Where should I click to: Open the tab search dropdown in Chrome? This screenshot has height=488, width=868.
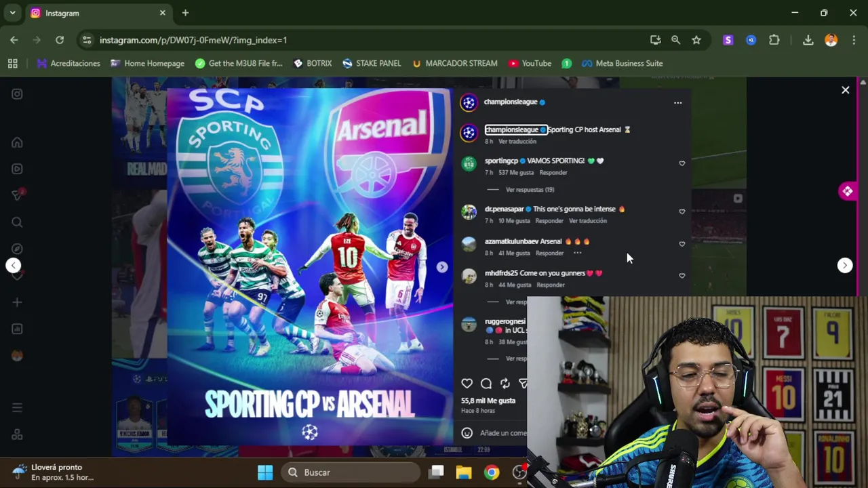coord(12,13)
